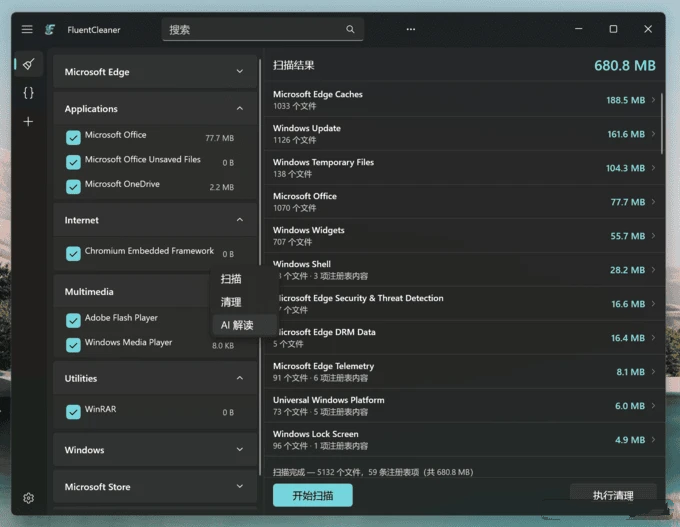Open details arrow for Microsoft Office result

653,202
